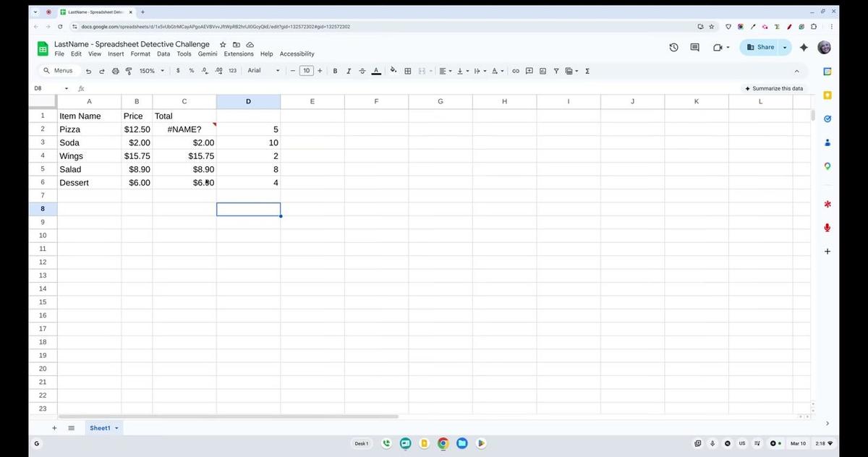Apply currency format to the selection
Screen dimensions: 868x457
pyautogui.click(x=178, y=71)
